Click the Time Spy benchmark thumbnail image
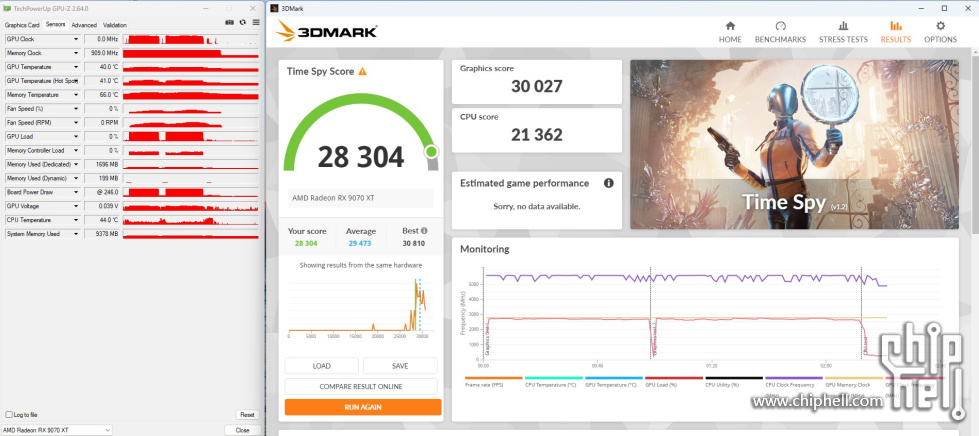The image size is (979, 436). tap(794, 144)
